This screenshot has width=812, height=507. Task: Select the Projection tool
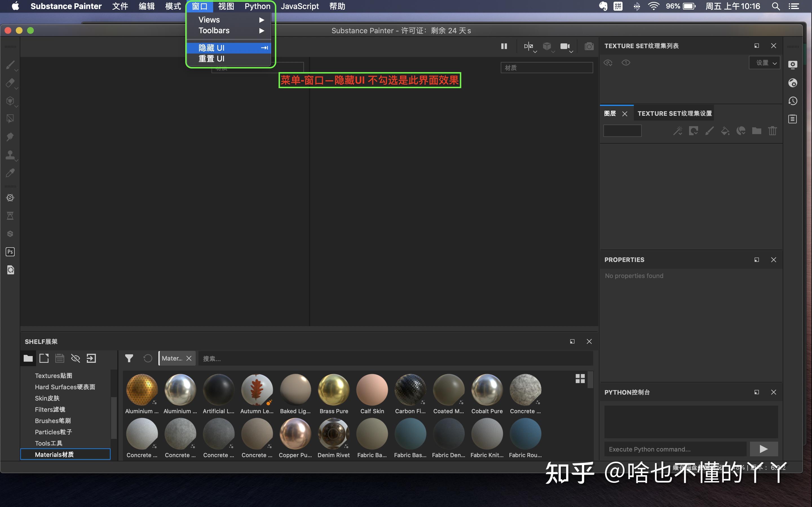coord(10,101)
